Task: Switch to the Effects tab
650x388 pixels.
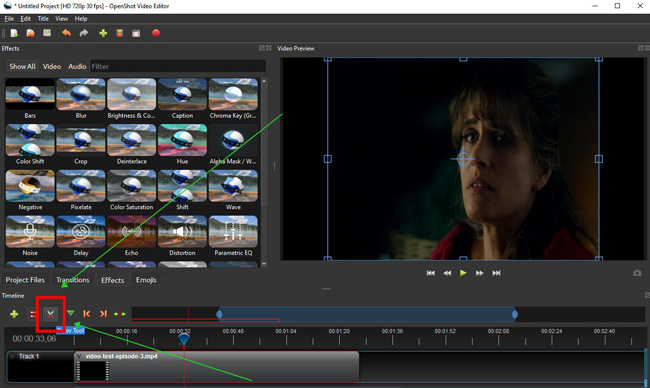Action: click(112, 280)
